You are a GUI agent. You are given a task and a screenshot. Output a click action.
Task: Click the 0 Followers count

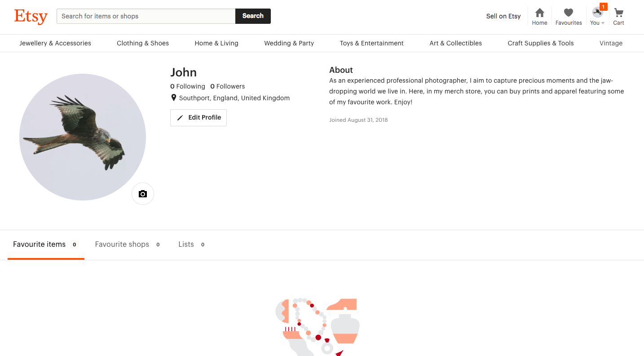coord(227,86)
